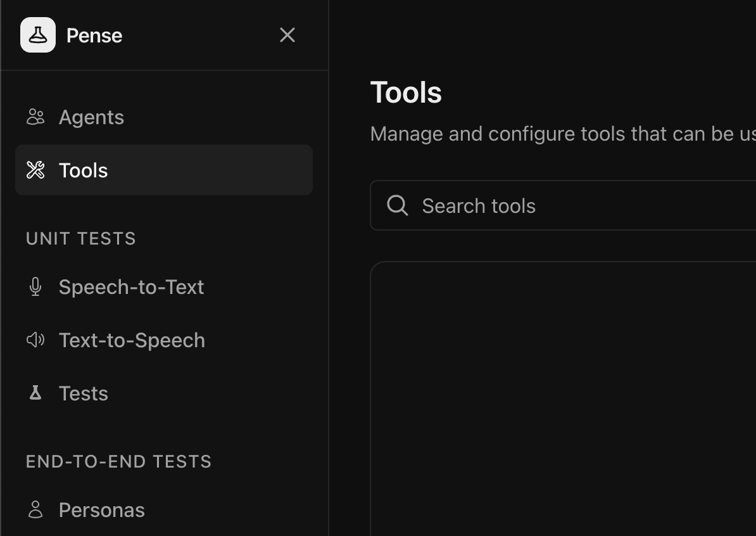Viewport: 756px width, 536px height.
Task: Open the Personas end-to-end tests page
Action: tap(101, 509)
